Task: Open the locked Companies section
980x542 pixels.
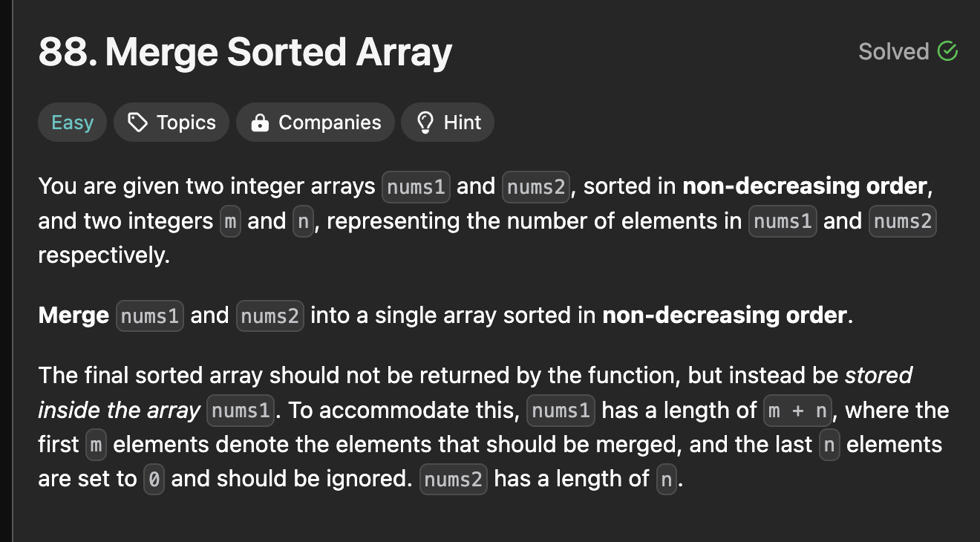Action: 316,123
